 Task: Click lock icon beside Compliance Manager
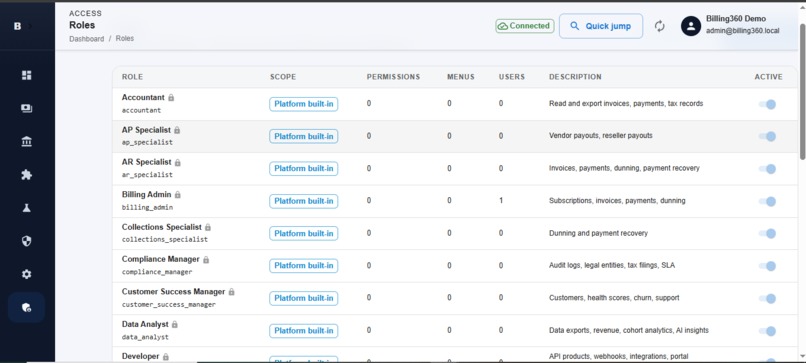[x=206, y=260]
